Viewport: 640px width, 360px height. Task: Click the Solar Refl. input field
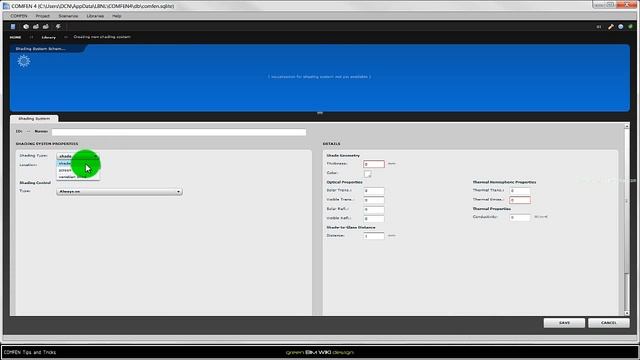click(374, 210)
